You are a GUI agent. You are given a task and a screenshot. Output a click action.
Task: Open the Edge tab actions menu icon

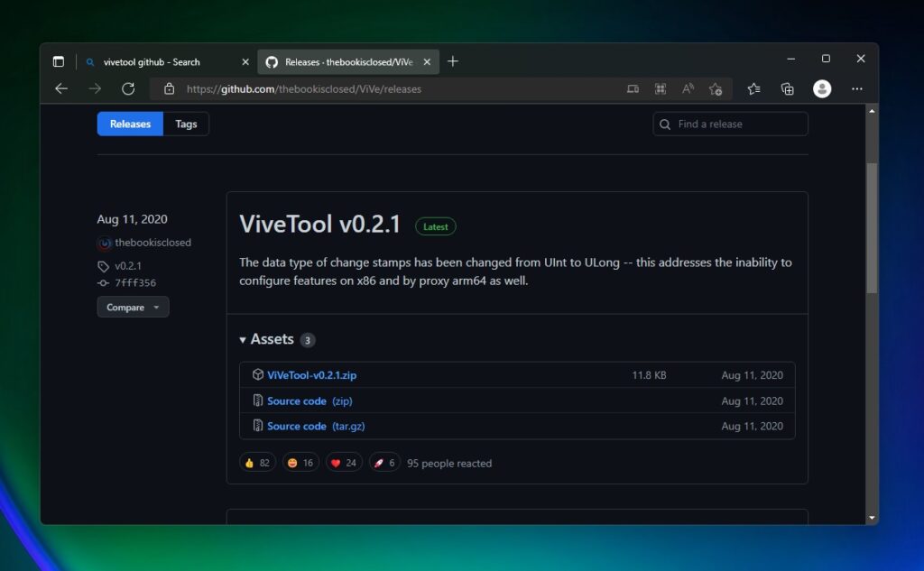(x=59, y=61)
